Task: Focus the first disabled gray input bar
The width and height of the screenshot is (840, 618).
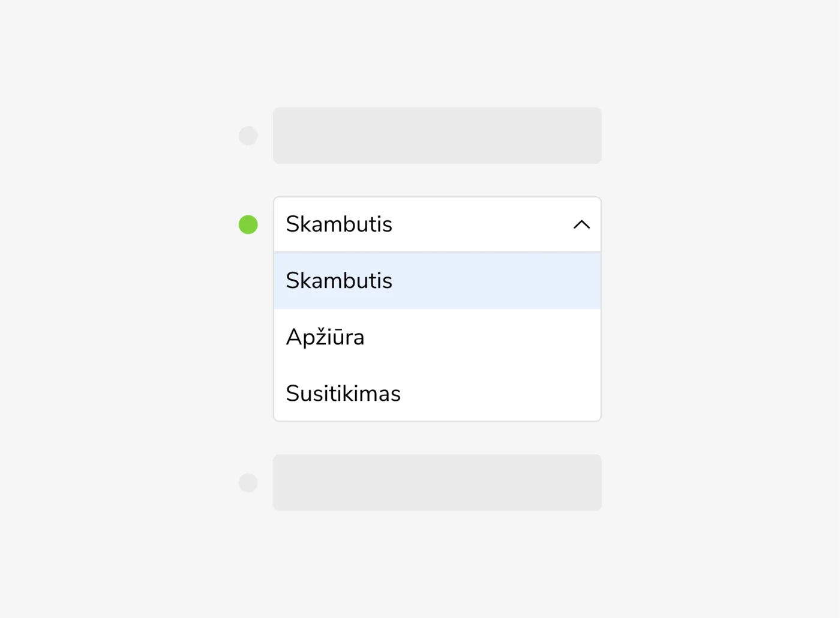Action: point(437,136)
